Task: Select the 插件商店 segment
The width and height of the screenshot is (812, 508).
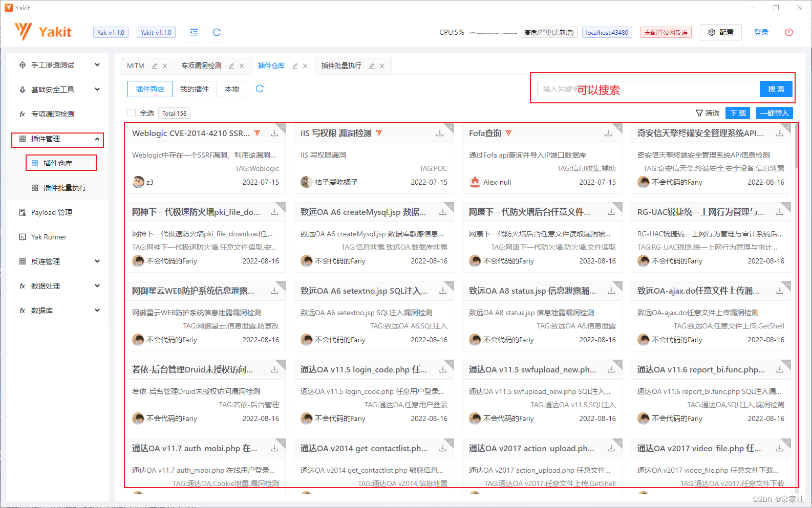Action: pos(150,89)
